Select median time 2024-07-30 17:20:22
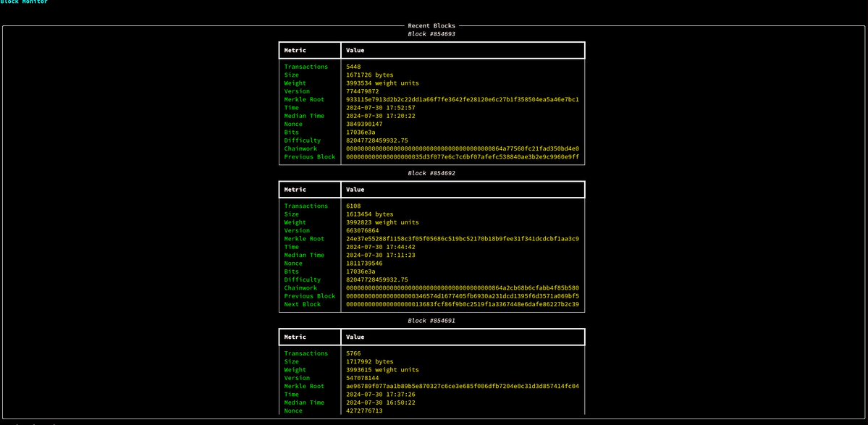The height and width of the screenshot is (425, 868). tap(380, 116)
